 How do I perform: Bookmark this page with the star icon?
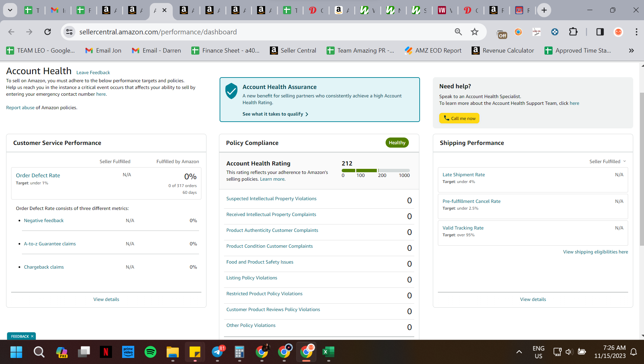(475, 32)
